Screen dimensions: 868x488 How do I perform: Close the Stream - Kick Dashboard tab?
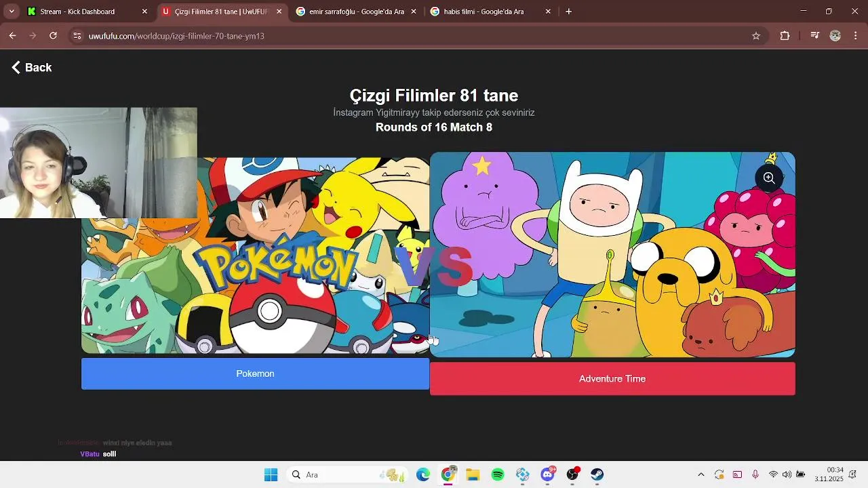coord(144,12)
